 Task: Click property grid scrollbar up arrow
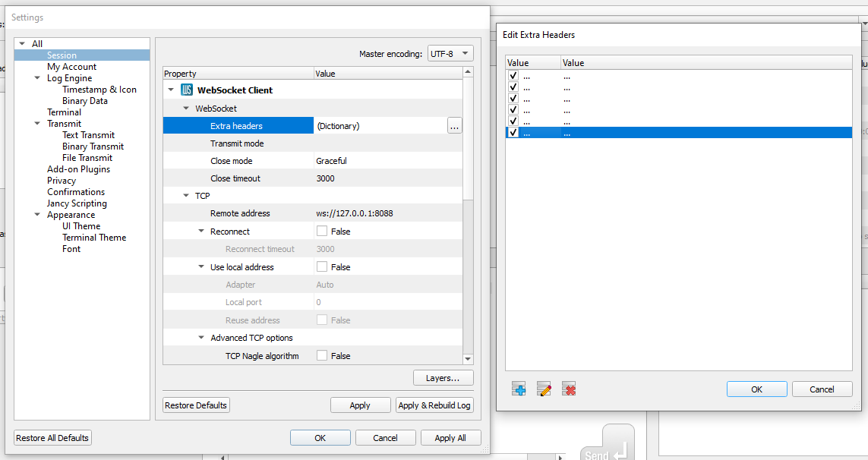[x=468, y=73]
